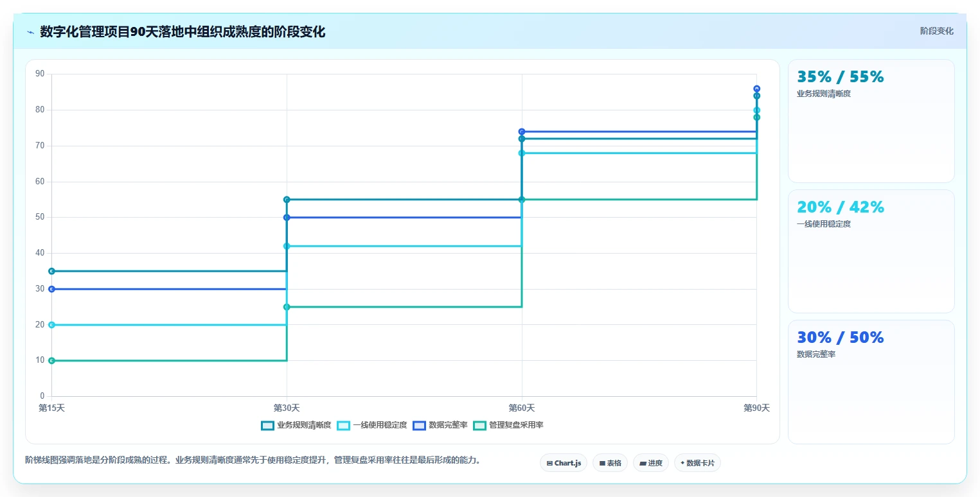Toggle 管理复盘采用率 legend item
The image size is (980, 497).
click(508, 425)
